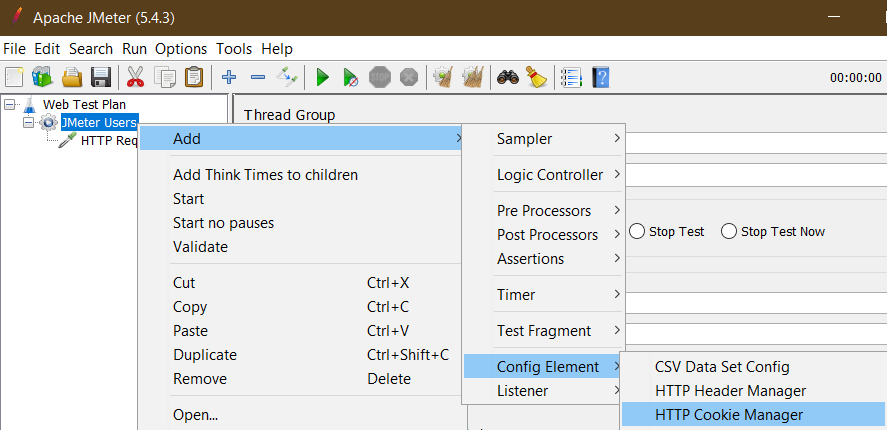The width and height of the screenshot is (887, 430).
Task: Start the test with green play icon
Action: [x=322, y=76]
